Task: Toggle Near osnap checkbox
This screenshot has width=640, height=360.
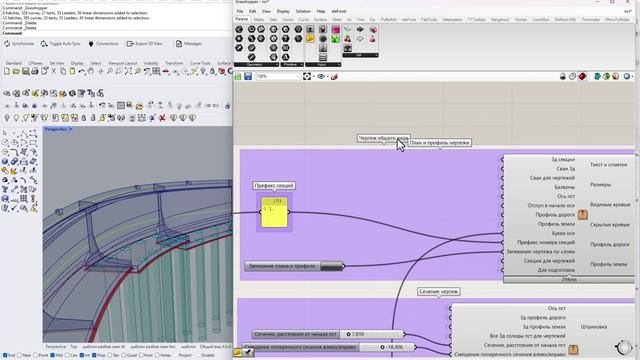Action: (19, 356)
